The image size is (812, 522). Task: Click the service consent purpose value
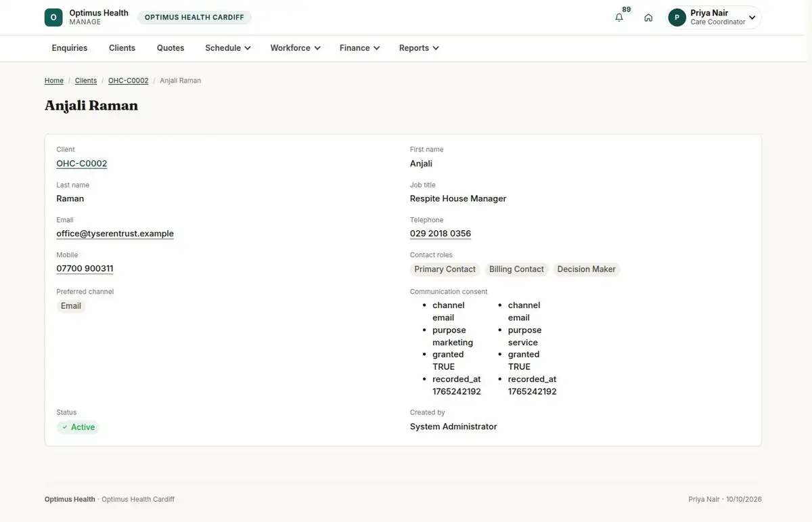click(x=523, y=343)
